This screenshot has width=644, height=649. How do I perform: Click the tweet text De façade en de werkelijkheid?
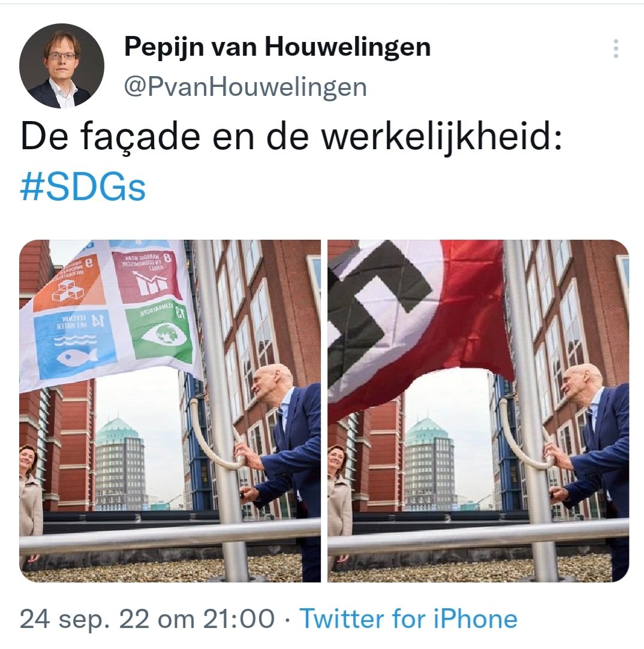coord(291,137)
